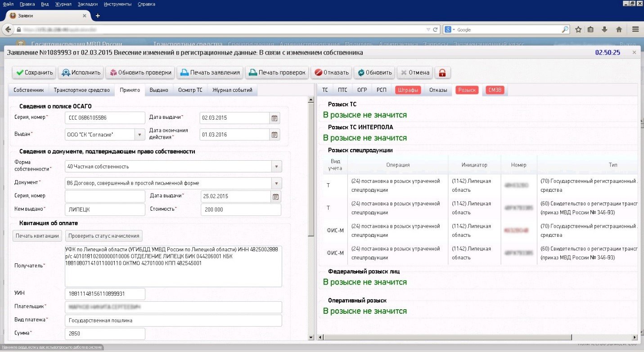Screen dimensions: 644x352
Task: Reload page using address bar refresh icon
Action: pos(436,30)
